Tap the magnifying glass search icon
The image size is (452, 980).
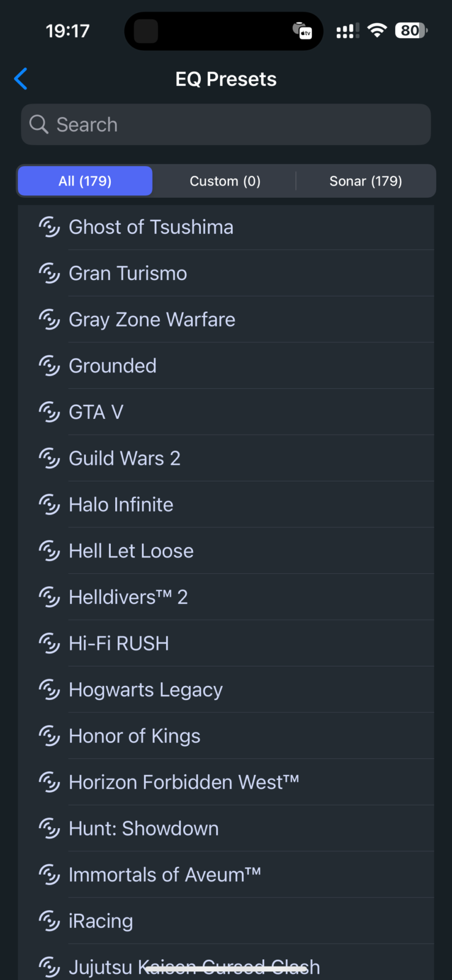click(x=39, y=124)
